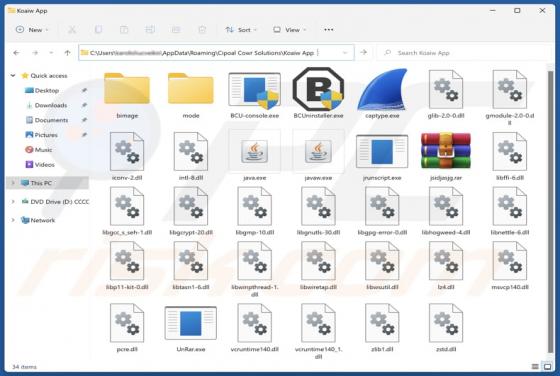Select the java.exe file icon
This screenshot has height=376, width=560.
[x=254, y=151]
